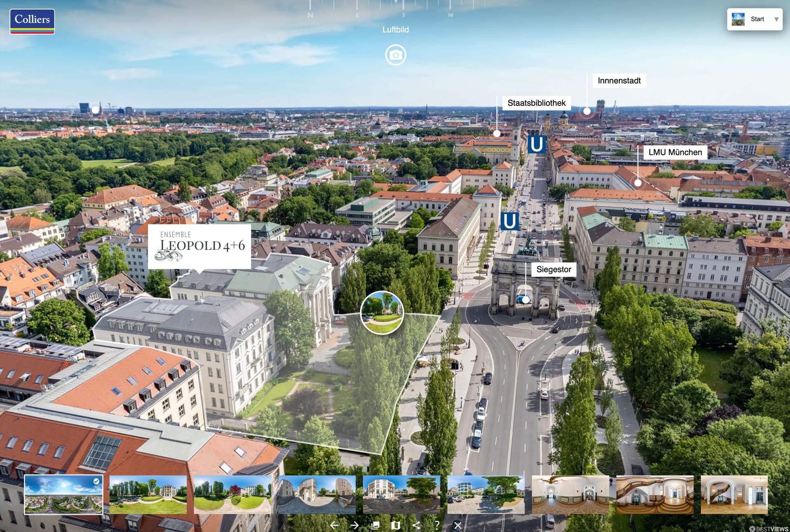Click the Luftbild camera hotspot icon
The height and width of the screenshot is (532, 790).
click(396, 55)
